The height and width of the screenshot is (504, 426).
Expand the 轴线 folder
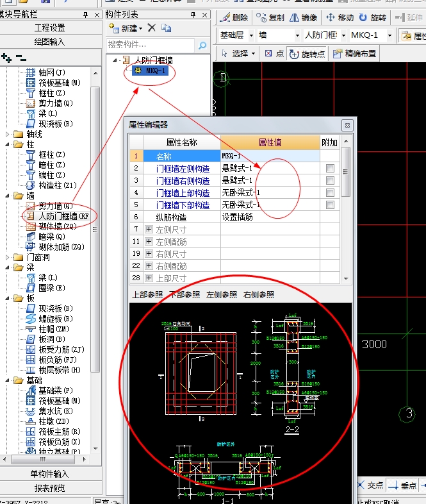tap(7, 135)
